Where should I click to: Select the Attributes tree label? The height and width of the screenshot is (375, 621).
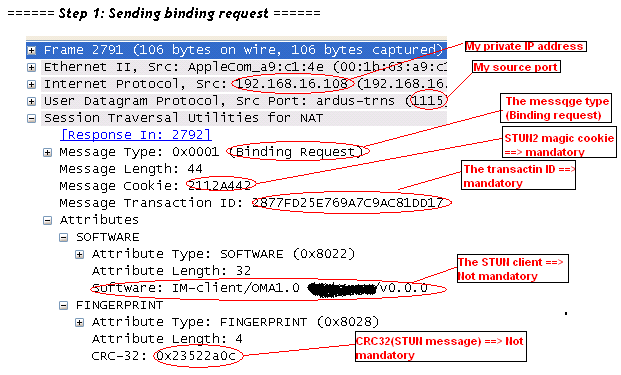99,220
